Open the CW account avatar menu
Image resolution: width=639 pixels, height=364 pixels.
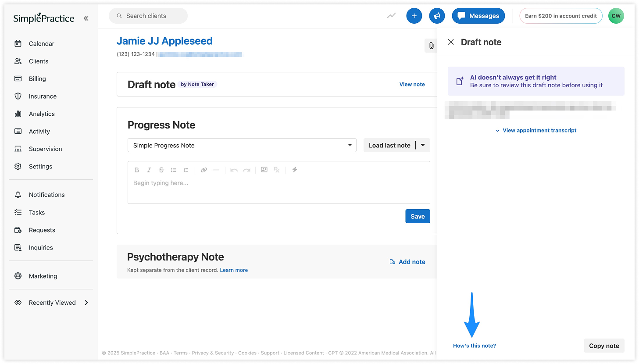click(616, 16)
